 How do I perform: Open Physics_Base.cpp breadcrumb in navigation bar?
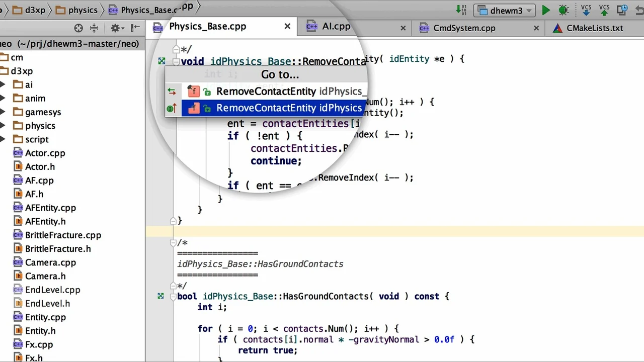pyautogui.click(x=149, y=9)
